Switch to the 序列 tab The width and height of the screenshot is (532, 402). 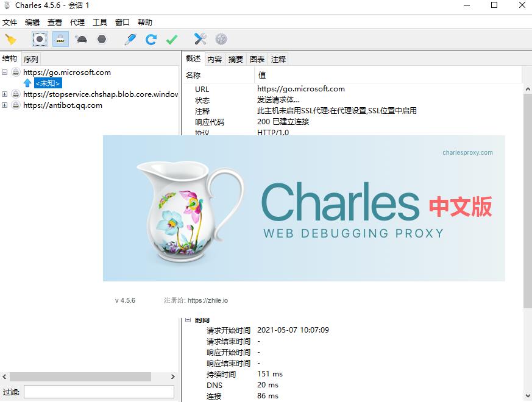[x=31, y=59]
